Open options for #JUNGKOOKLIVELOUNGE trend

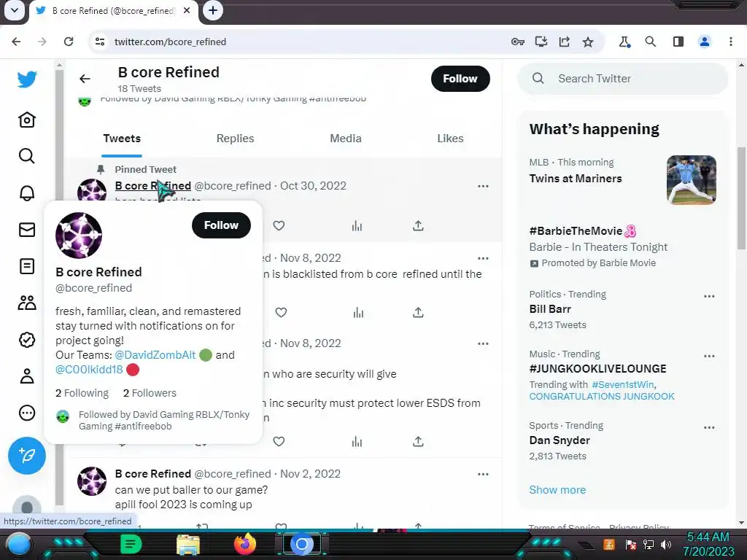(709, 356)
